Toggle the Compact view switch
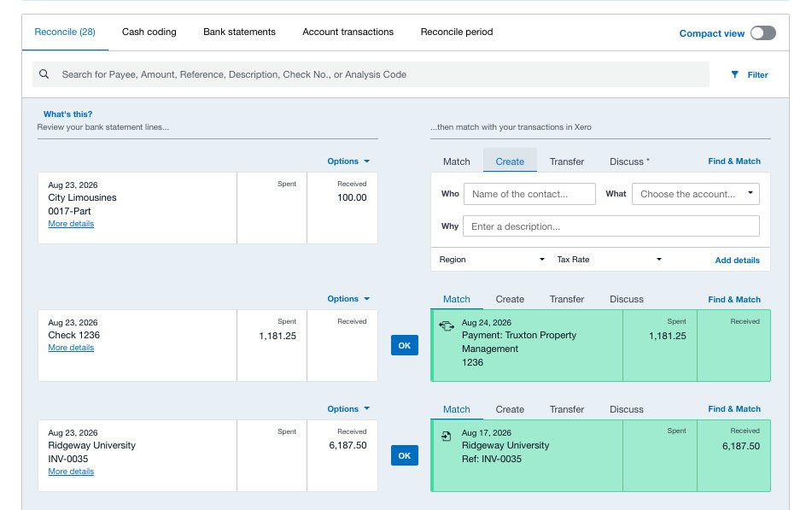 (x=763, y=33)
